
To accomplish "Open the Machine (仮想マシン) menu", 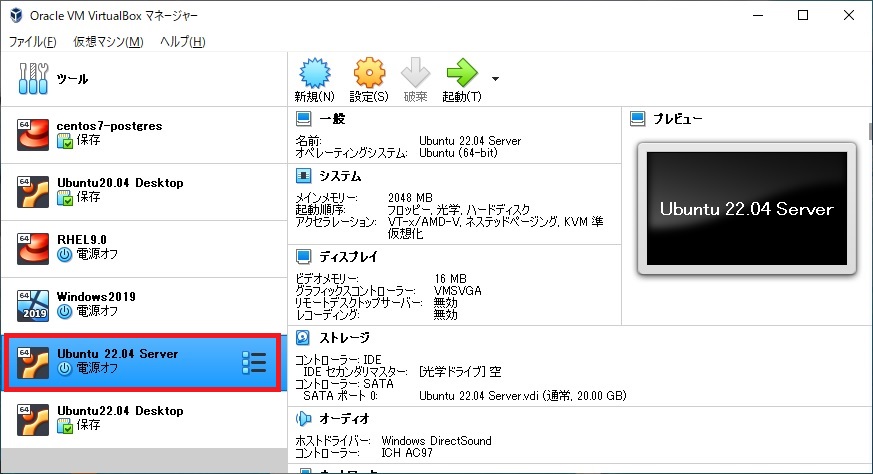I will 108,42.
